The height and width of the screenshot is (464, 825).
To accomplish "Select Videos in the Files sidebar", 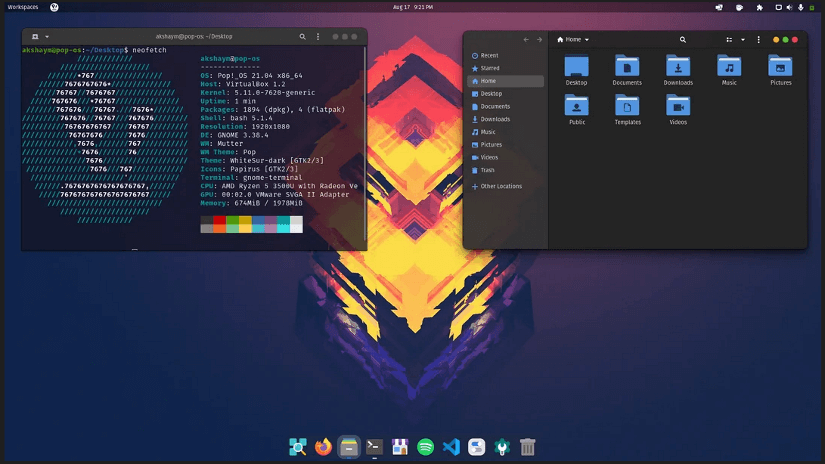I will (506, 157).
